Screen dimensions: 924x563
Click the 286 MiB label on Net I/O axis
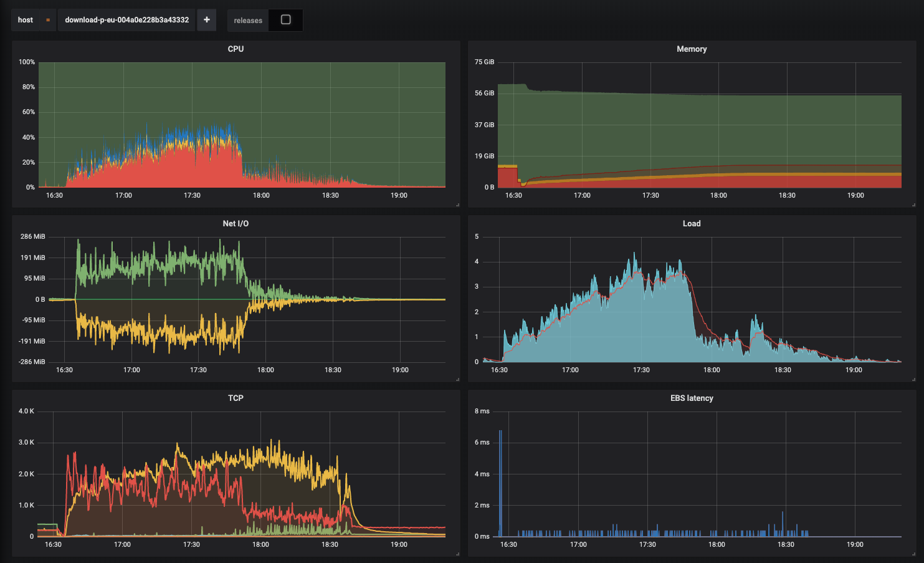[x=32, y=237]
